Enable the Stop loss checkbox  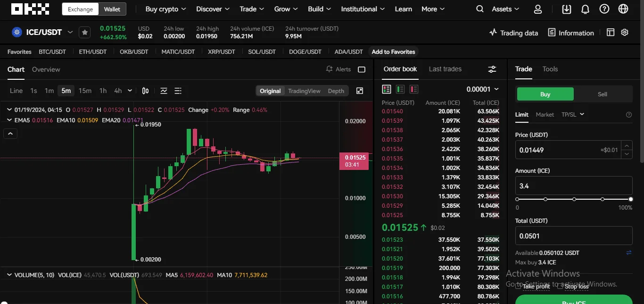[x=560, y=286]
